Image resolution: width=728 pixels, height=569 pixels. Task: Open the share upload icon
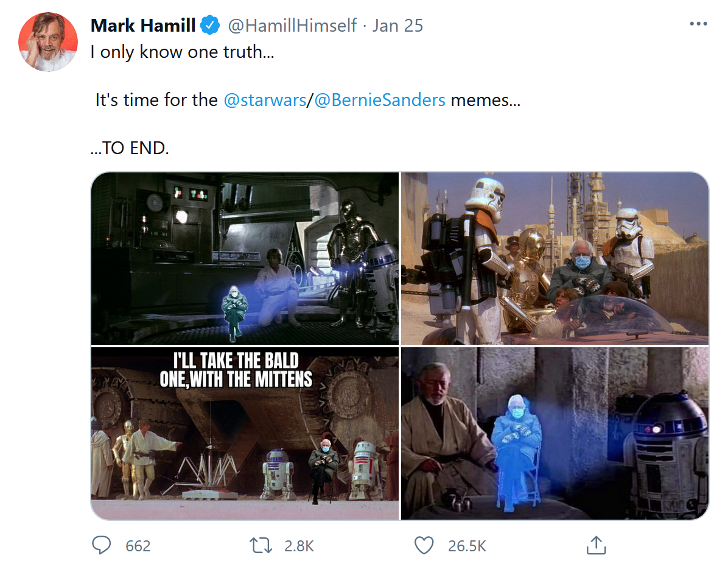(595, 545)
